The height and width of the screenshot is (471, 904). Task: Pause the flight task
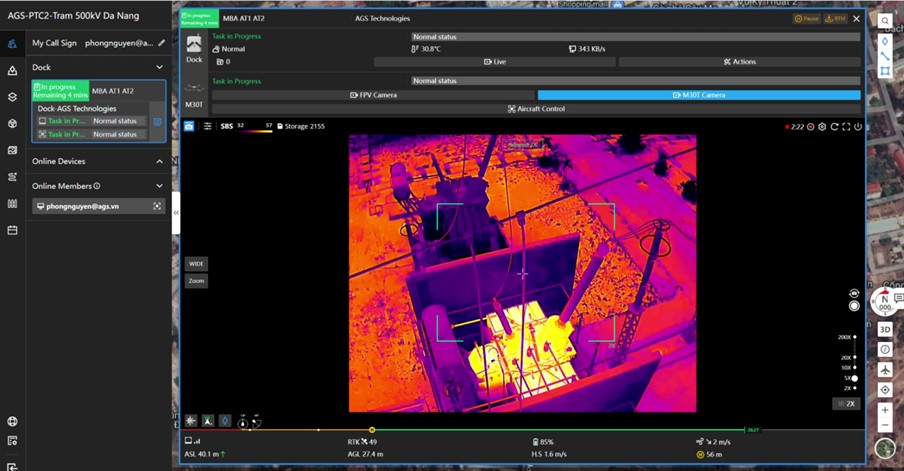pyautogui.click(x=807, y=18)
